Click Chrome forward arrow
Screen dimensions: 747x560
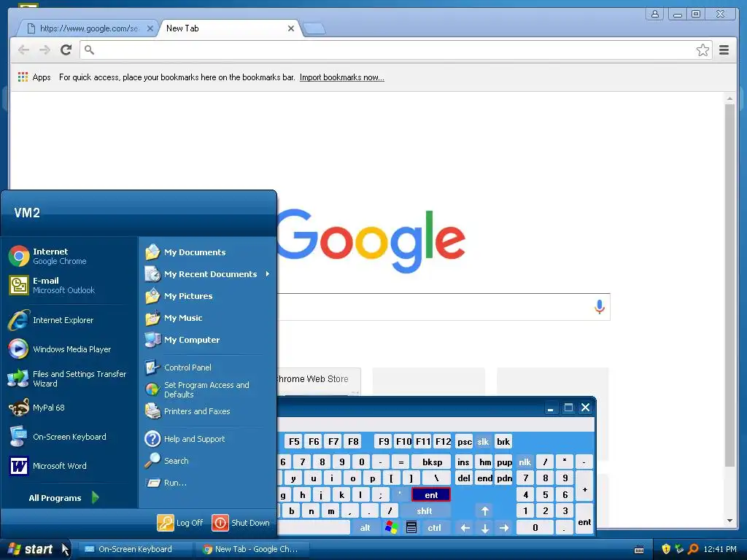(x=44, y=50)
